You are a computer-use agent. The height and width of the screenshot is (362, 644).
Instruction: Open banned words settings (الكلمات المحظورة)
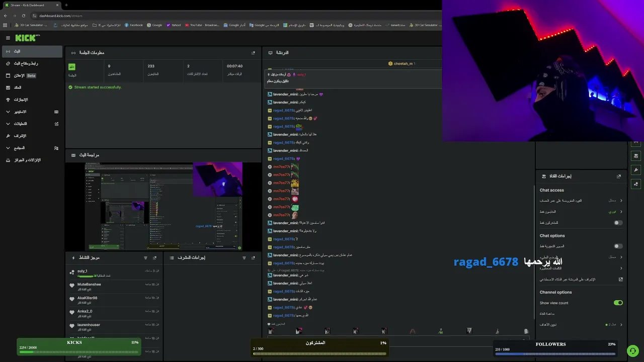click(x=581, y=268)
